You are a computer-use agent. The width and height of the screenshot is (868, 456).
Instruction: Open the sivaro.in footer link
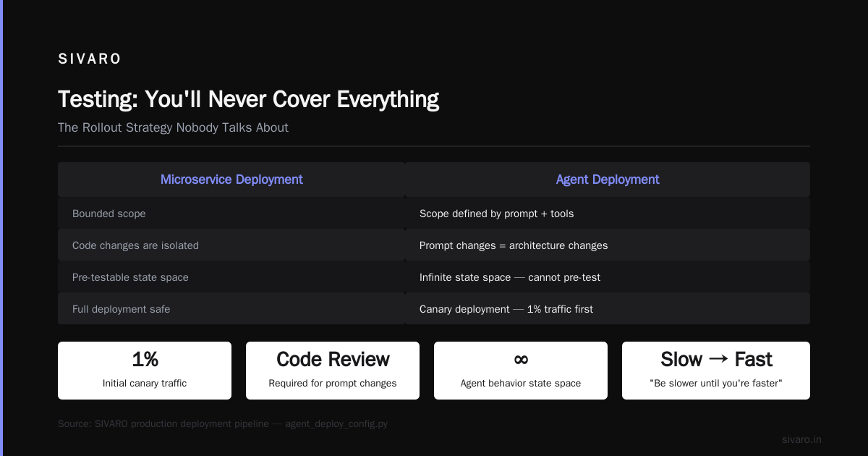click(801, 439)
